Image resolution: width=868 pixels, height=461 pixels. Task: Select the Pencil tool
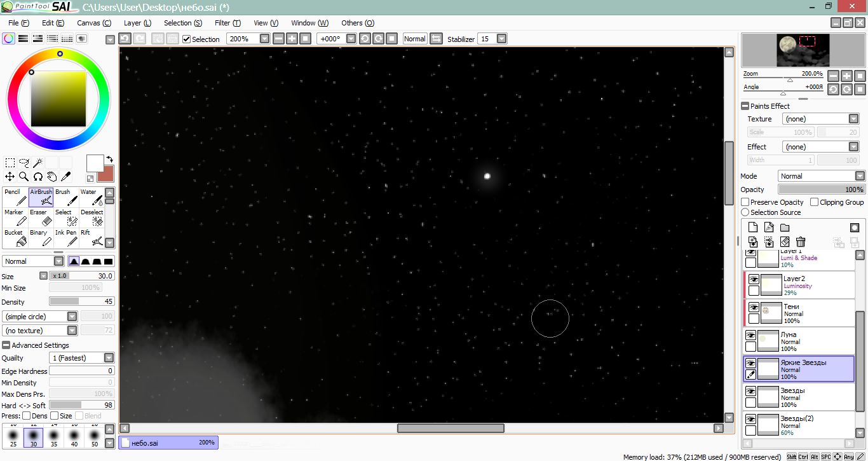15,197
